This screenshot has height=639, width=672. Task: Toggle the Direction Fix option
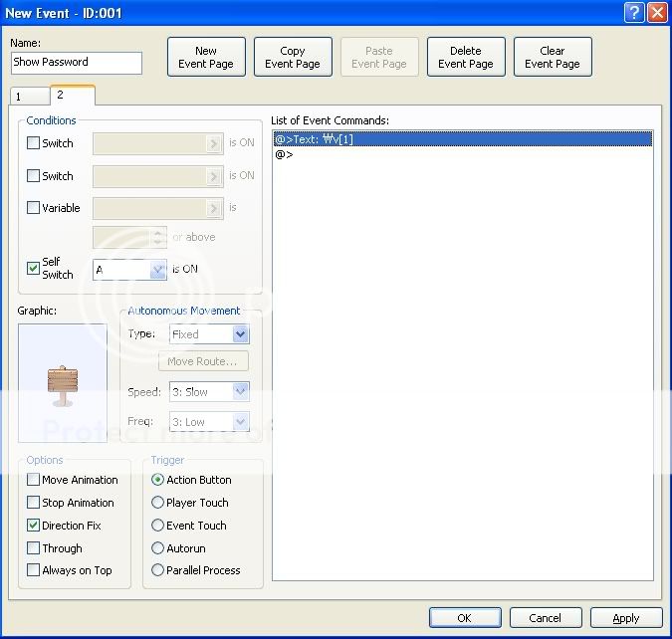[34, 526]
